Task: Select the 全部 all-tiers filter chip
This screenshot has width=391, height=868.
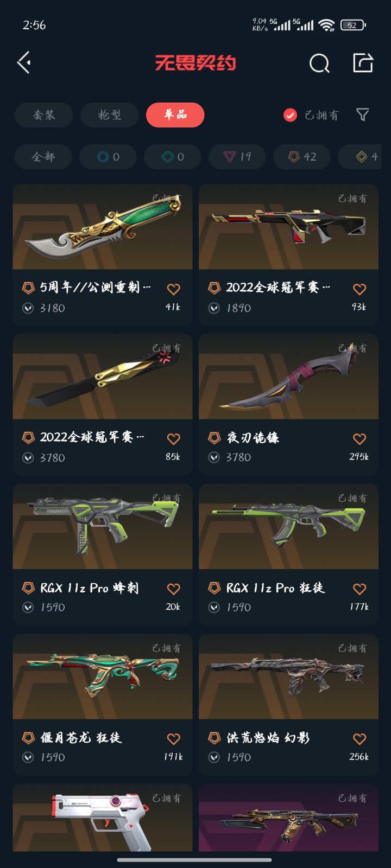Action: (43, 157)
